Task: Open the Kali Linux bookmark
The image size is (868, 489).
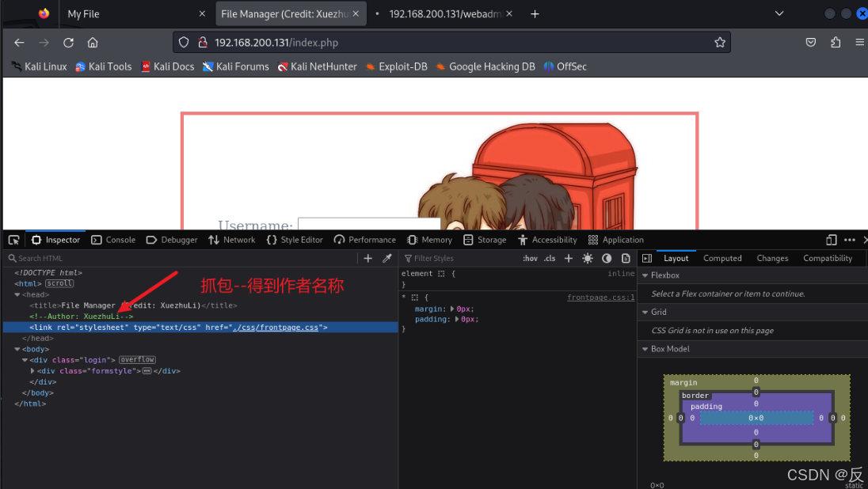Action: [40, 66]
